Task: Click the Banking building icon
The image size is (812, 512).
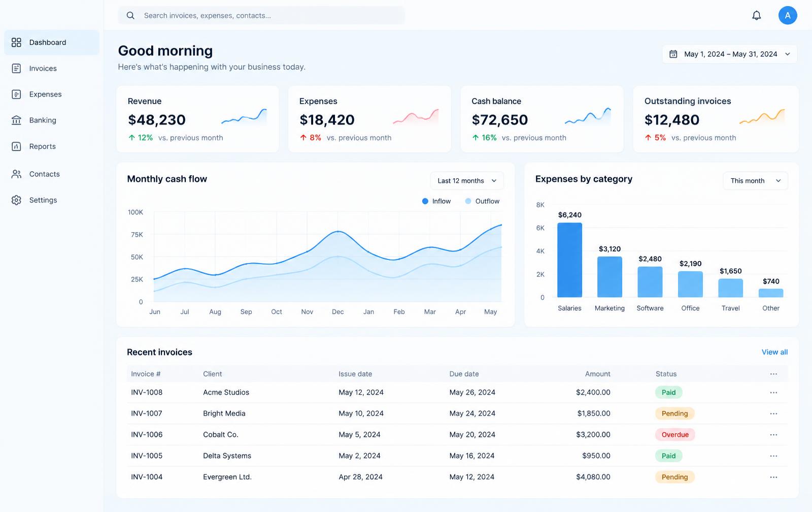Action: point(16,120)
